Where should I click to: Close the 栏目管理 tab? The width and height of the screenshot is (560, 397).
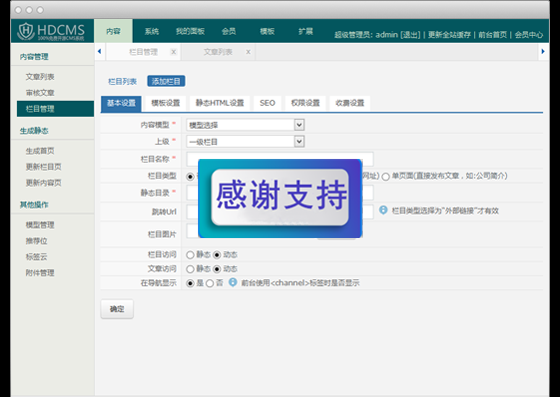[x=174, y=52]
